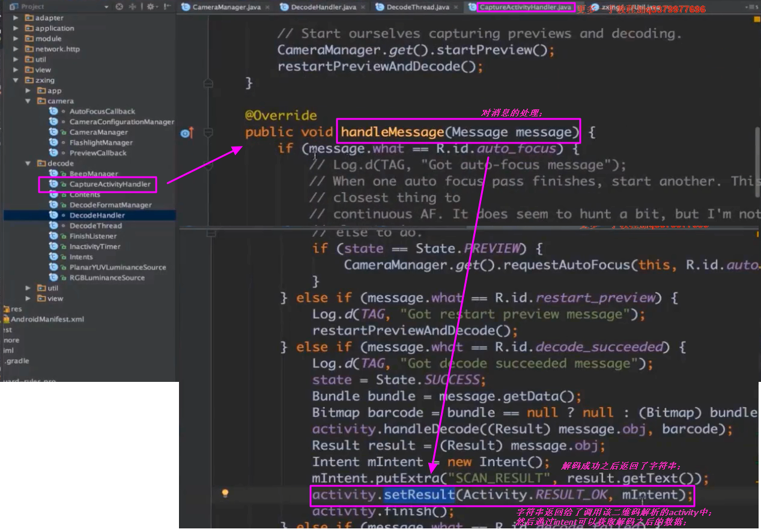Click the collapse-all icon in Project toolbar
Image resolution: width=761 pixels, height=532 pixels.
[x=132, y=7]
